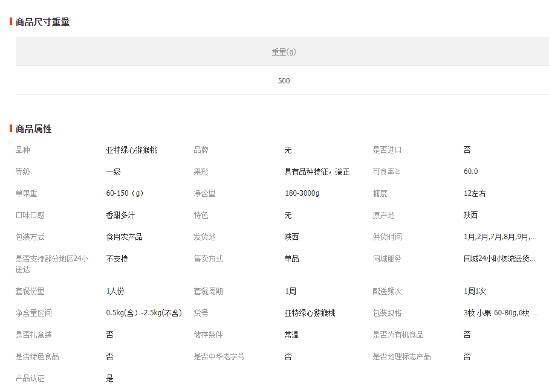Click the truncated 同城服务 value text

click(x=499, y=259)
